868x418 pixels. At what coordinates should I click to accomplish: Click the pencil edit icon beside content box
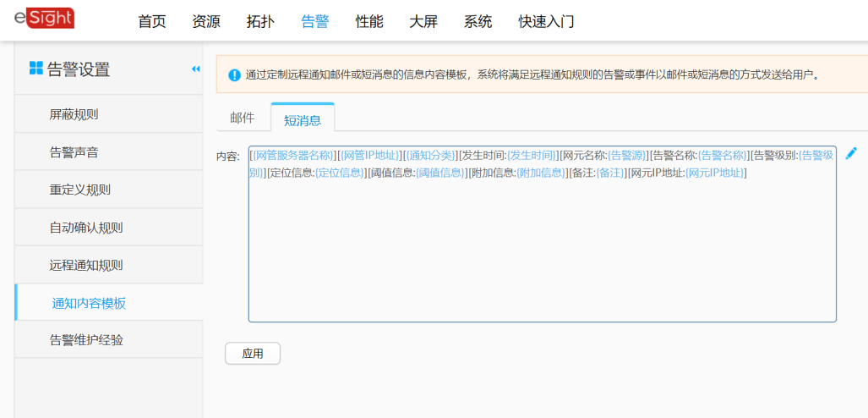point(851,153)
